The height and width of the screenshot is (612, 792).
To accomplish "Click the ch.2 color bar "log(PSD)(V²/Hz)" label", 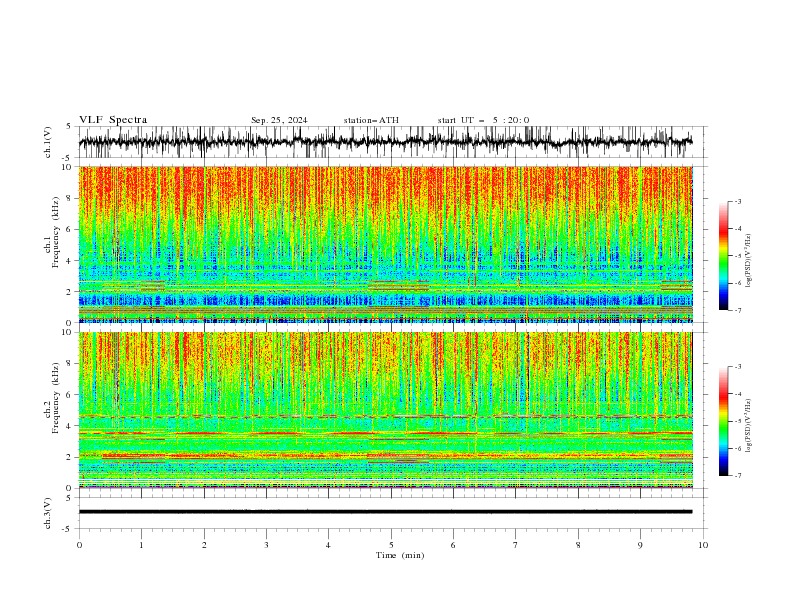I will [749, 425].
